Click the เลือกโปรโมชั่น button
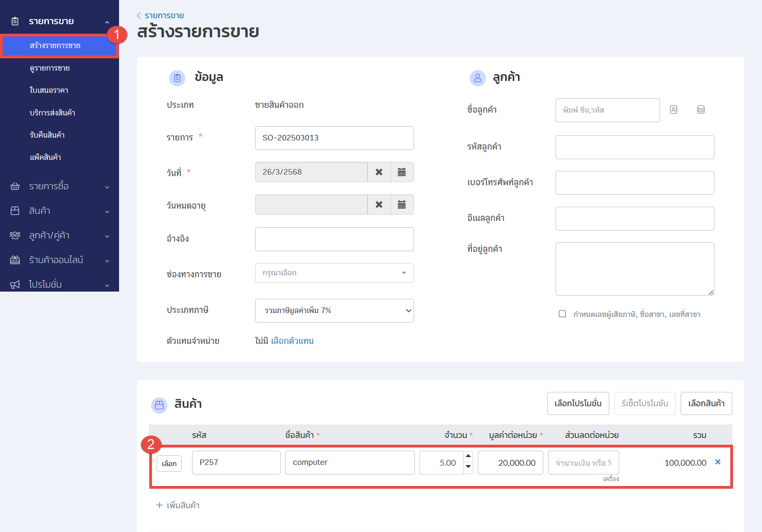Screen dimensions: 762x532 click(x=578, y=403)
